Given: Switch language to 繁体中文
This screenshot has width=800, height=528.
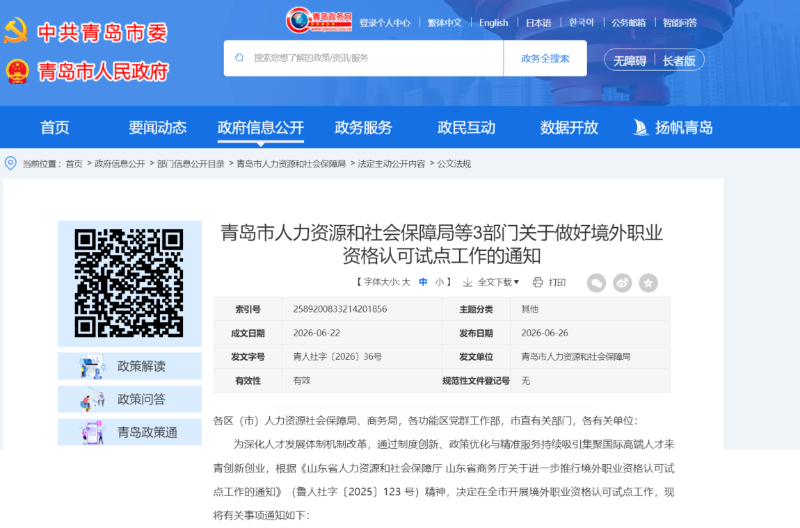Looking at the screenshot, I should pyautogui.click(x=444, y=23).
